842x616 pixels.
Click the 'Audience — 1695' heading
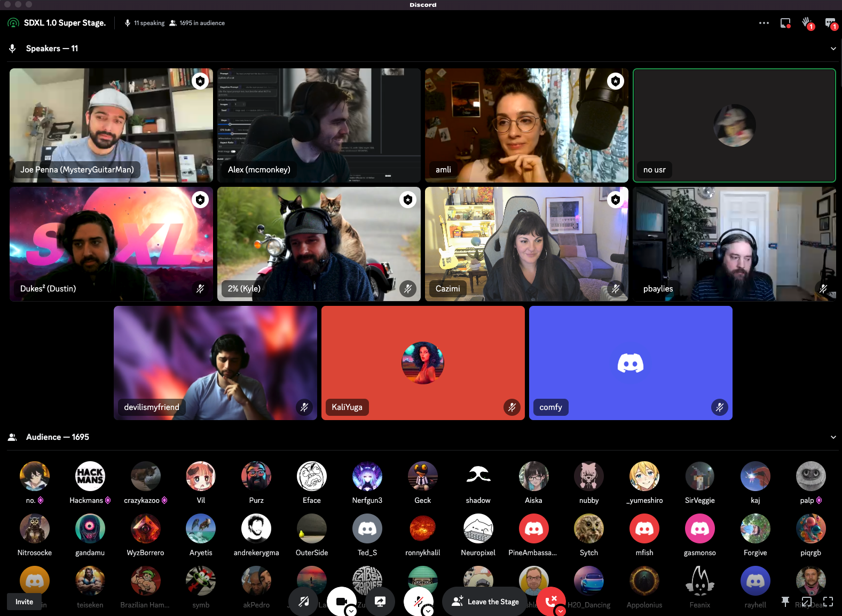[58, 437]
